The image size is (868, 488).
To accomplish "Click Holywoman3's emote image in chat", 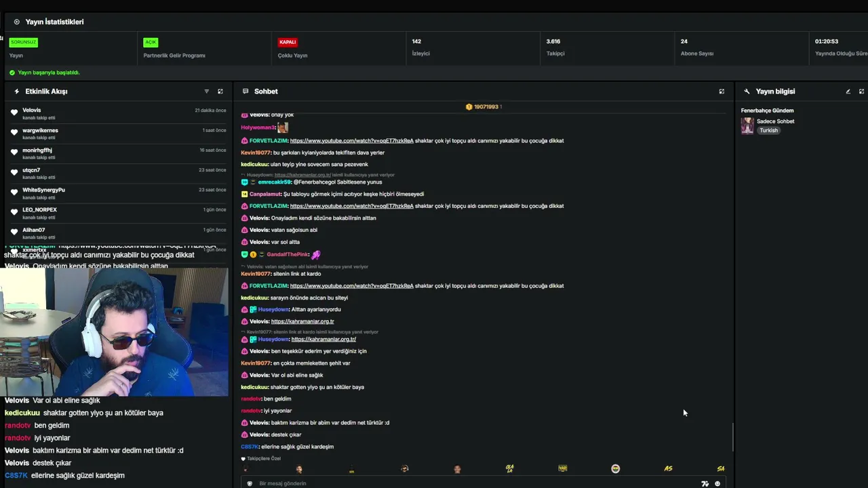I will coord(283,127).
